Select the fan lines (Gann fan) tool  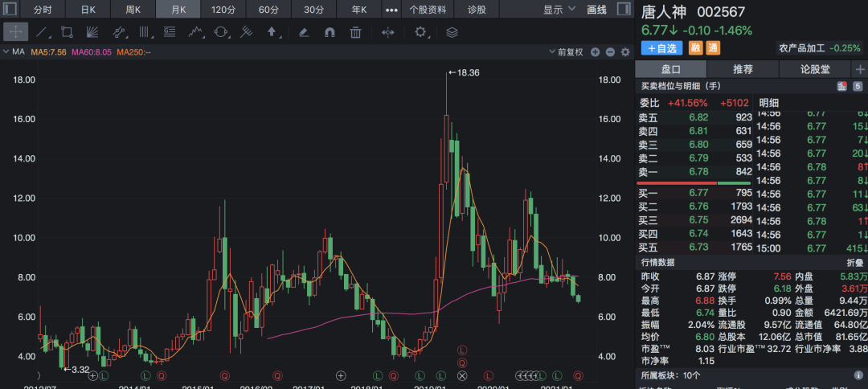pyautogui.click(x=92, y=32)
